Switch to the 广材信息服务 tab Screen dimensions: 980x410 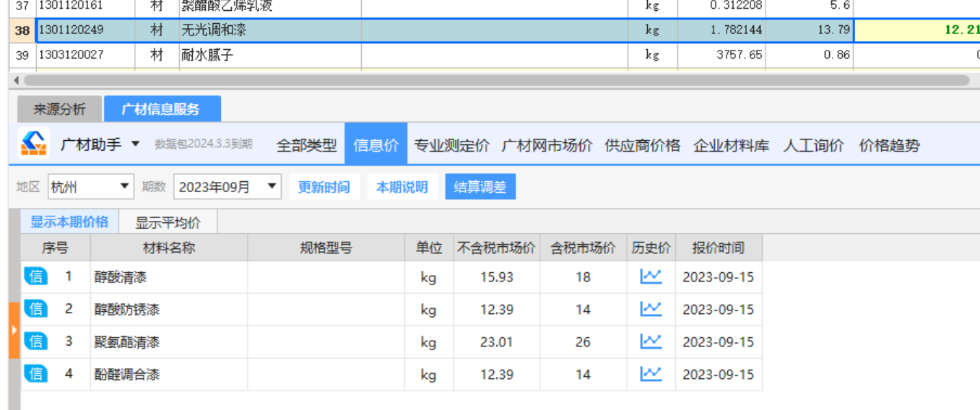click(162, 110)
